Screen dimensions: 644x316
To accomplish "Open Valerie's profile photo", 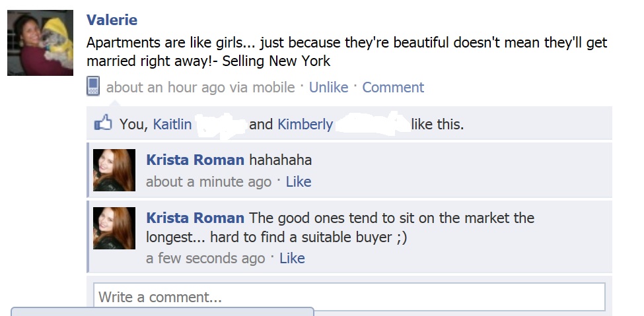I will [x=40, y=43].
